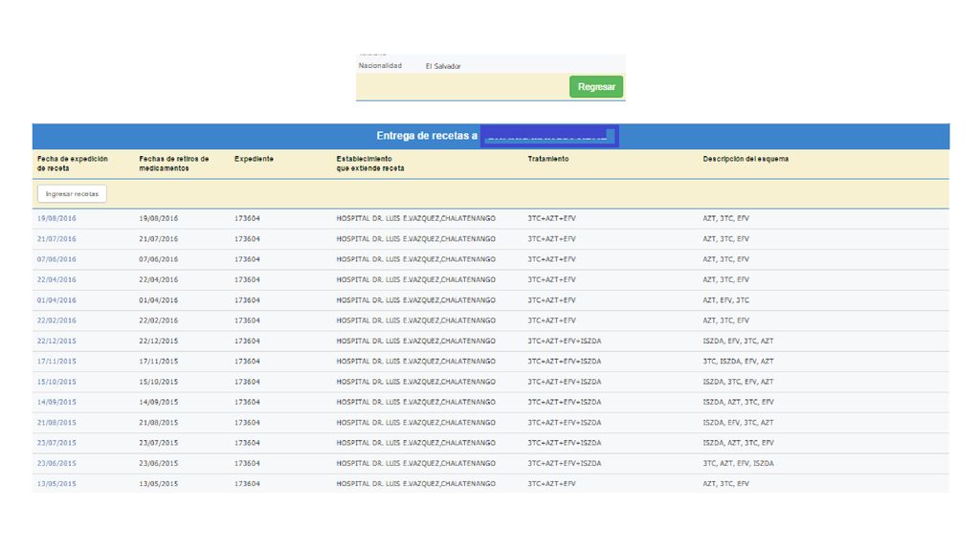Select the 22/04/2016 prescription link
The height and width of the screenshot is (551, 980).
pyautogui.click(x=56, y=280)
